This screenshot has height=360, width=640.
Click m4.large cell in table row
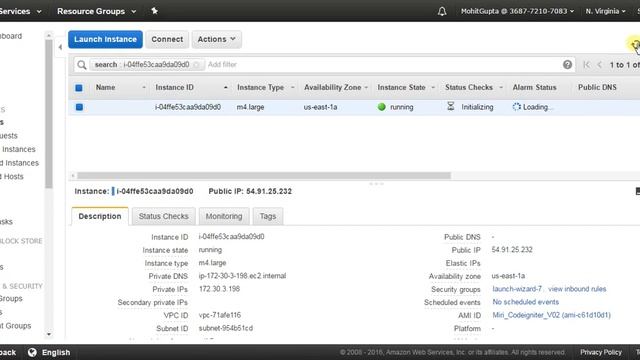point(250,107)
